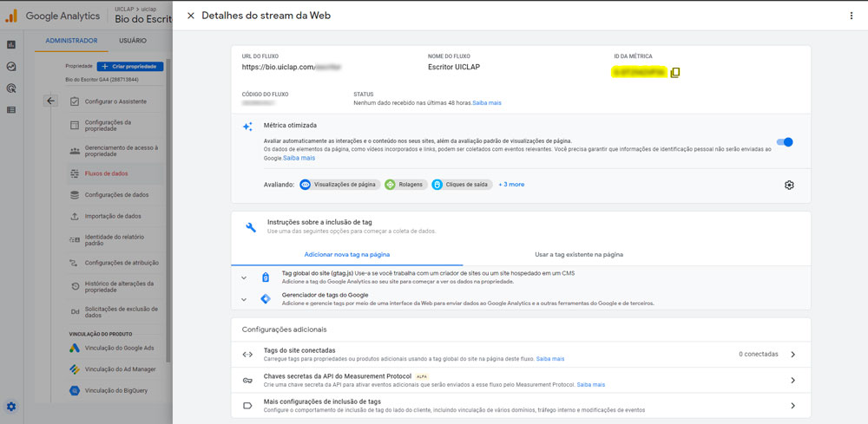Click the Visualizações de página chip
This screenshot has height=424, width=868.
pos(340,185)
